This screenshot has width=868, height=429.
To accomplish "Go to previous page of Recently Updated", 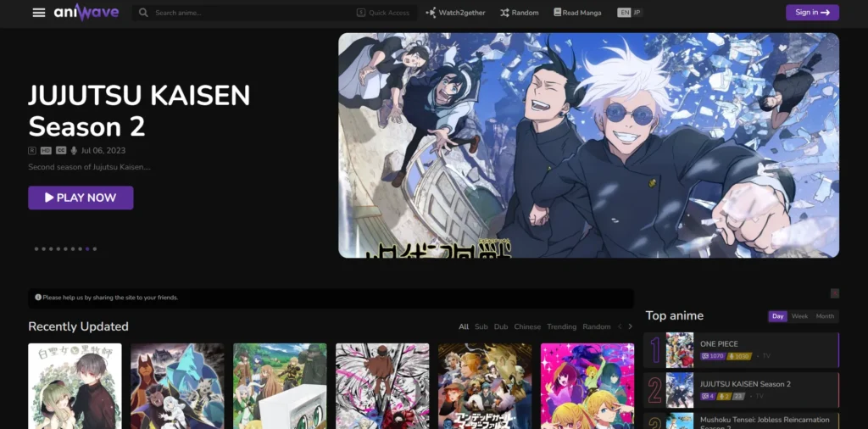I will [620, 326].
